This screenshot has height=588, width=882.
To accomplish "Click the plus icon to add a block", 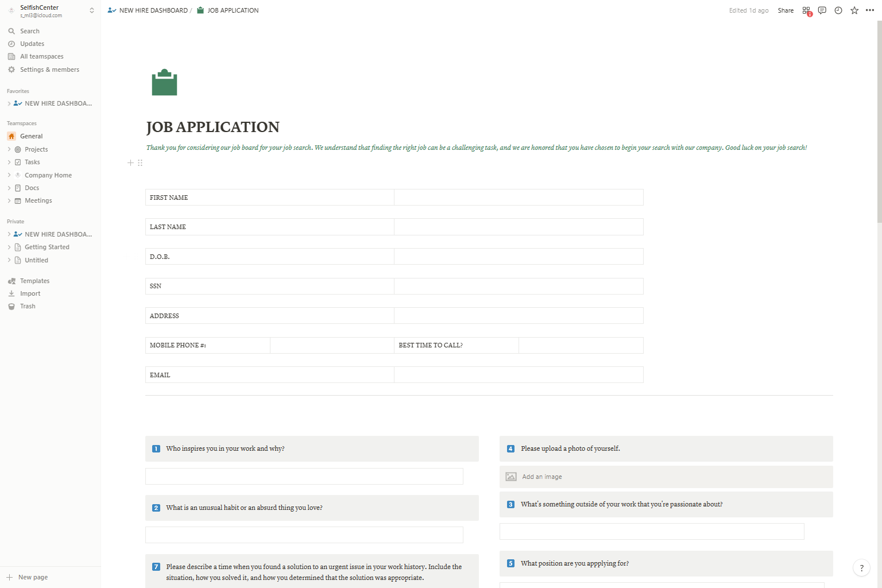I will (x=130, y=163).
